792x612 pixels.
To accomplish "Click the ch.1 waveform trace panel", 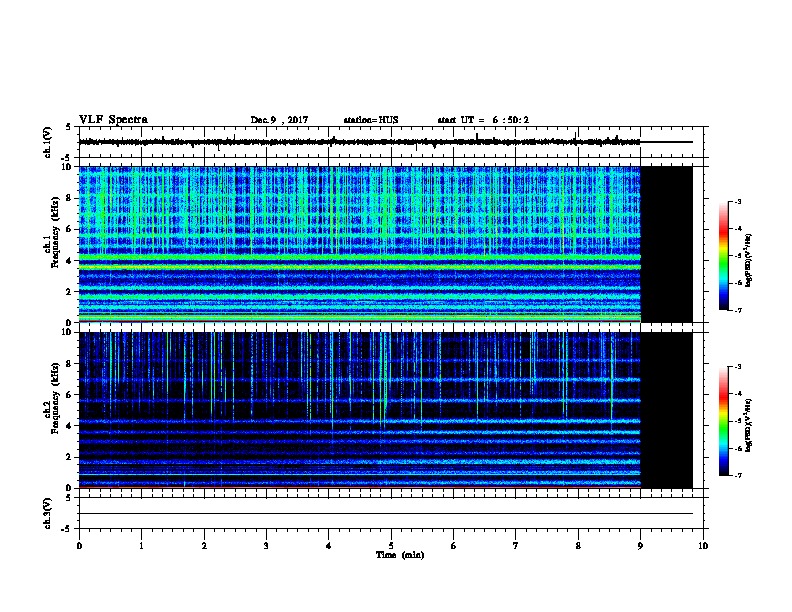I will click(x=393, y=142).
